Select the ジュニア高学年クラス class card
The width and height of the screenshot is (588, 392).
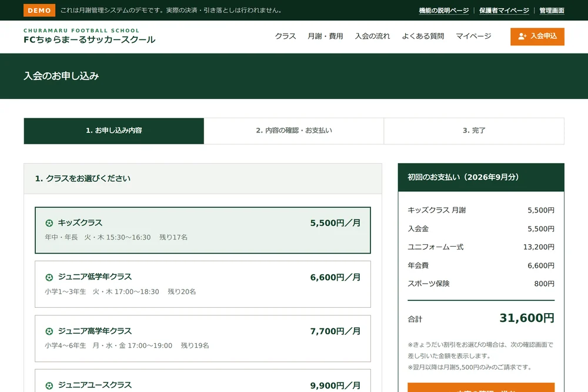coord(203,338)
